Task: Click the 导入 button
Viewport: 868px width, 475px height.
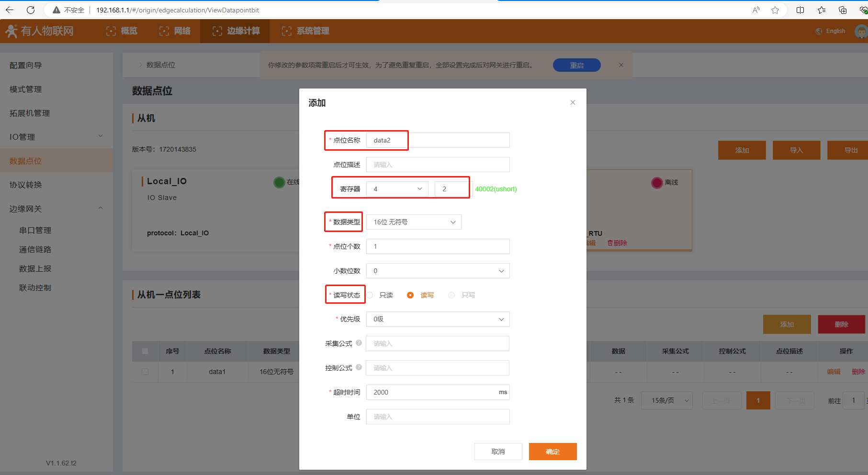Action: tap(797, 150)
